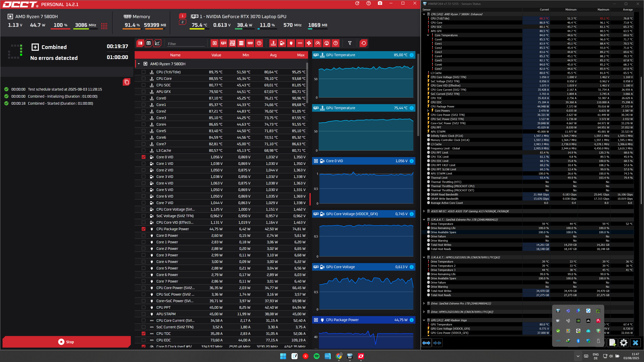Open OCCT help question mark in title bar
Viewport: 644px width, 362px height.
point(368,3)
